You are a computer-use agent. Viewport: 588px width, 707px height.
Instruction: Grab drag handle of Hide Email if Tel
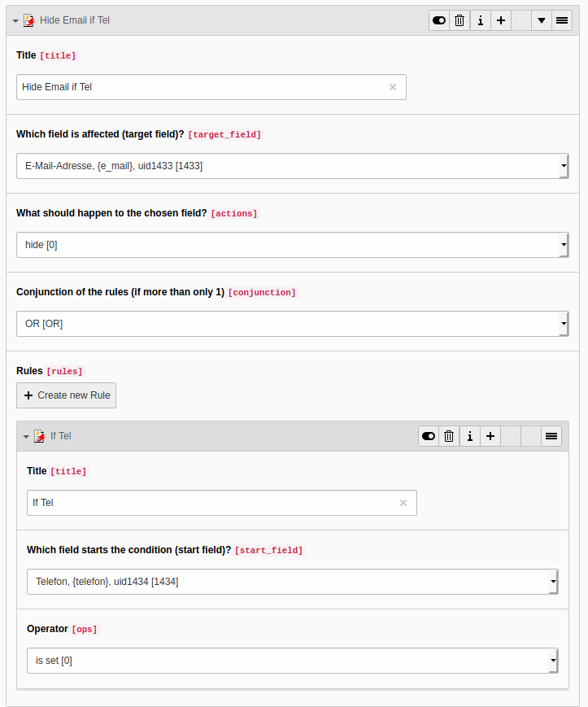[x=562, y=20]
